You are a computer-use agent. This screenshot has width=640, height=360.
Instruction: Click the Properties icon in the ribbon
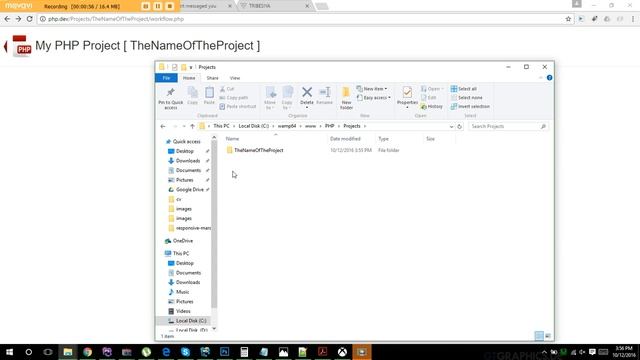[x=407, y=93]
